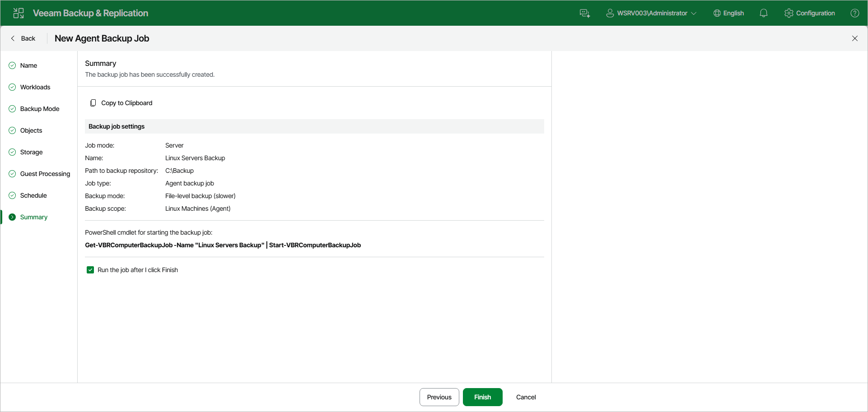Viewport: 868px width, 412px height.
Task: Open the add-session monitor icon in header
Action: coord(585,13)
